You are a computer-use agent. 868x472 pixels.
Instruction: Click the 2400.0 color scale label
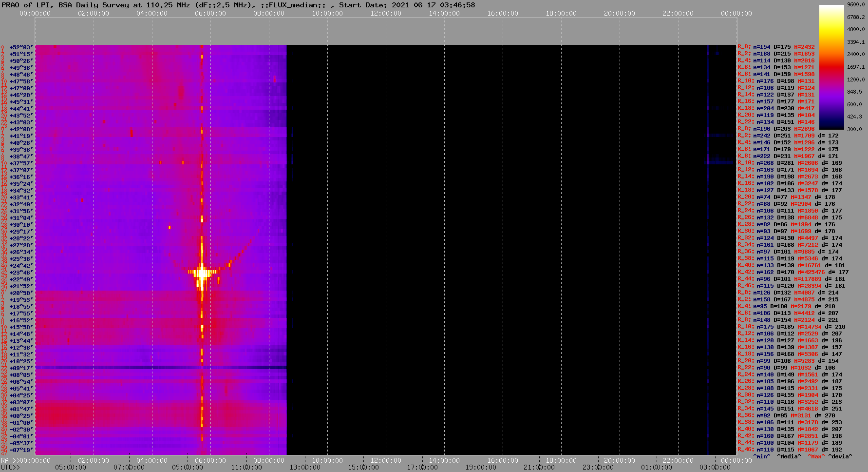(x=856, y=55)
